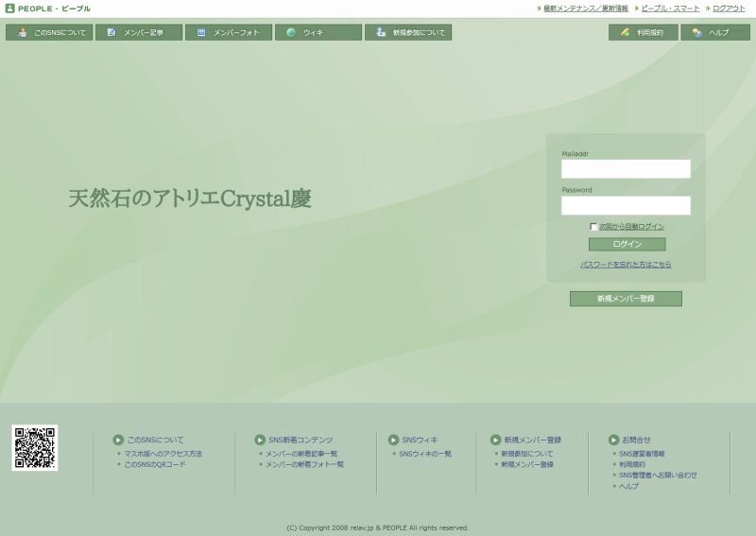
Task: Focus the Password input field
Action: coord(626,205)
